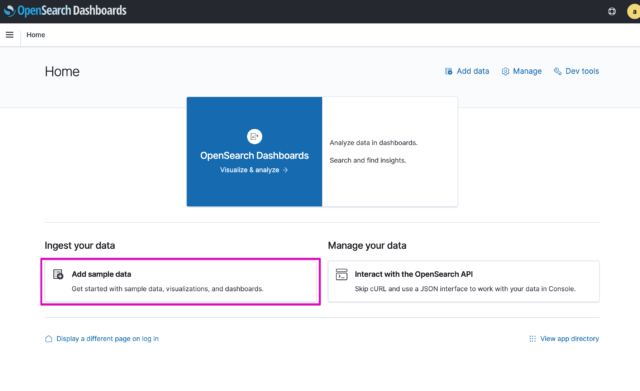Open the Add data link
The image size is (640, 391).
473,71
